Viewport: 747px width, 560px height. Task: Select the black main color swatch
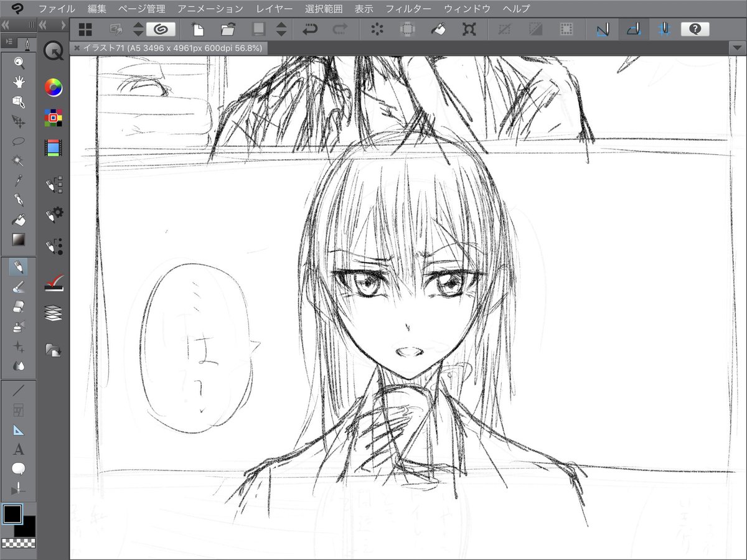tap(12, 514)
